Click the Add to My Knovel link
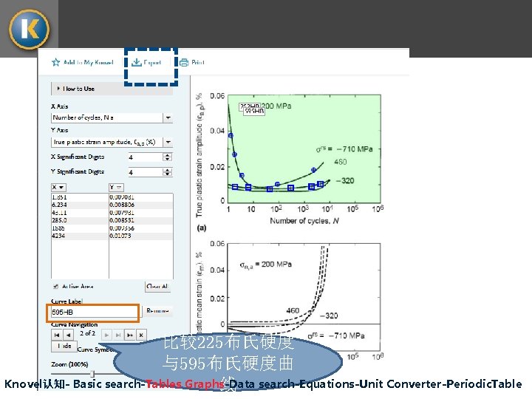This screenshot has height=399, width=532. point(88,62)
